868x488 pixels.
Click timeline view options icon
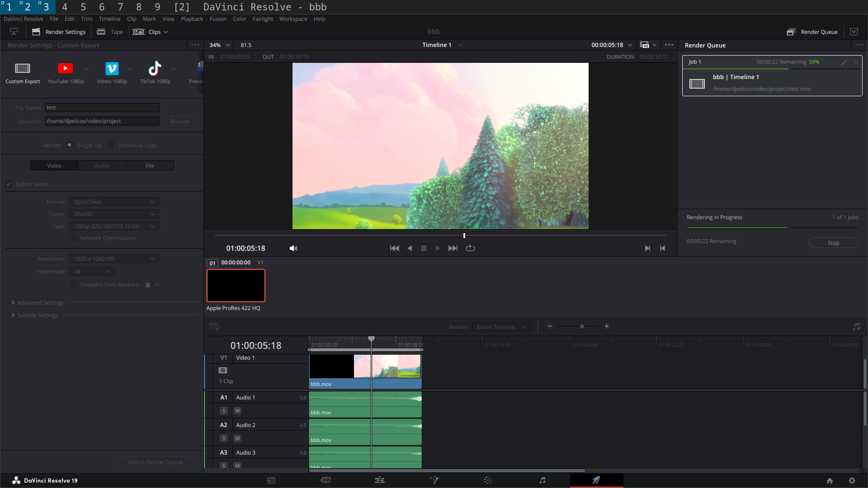click(x=214, y=327)
